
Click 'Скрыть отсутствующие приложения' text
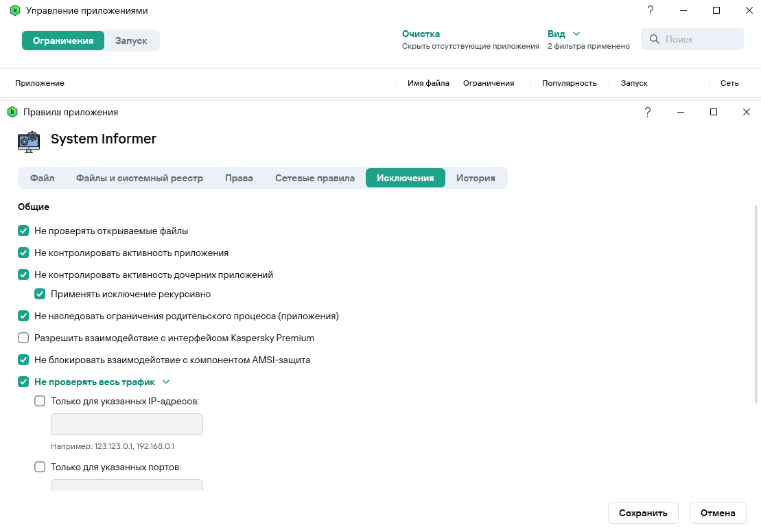pyautogui.click(x=470, y=46)
